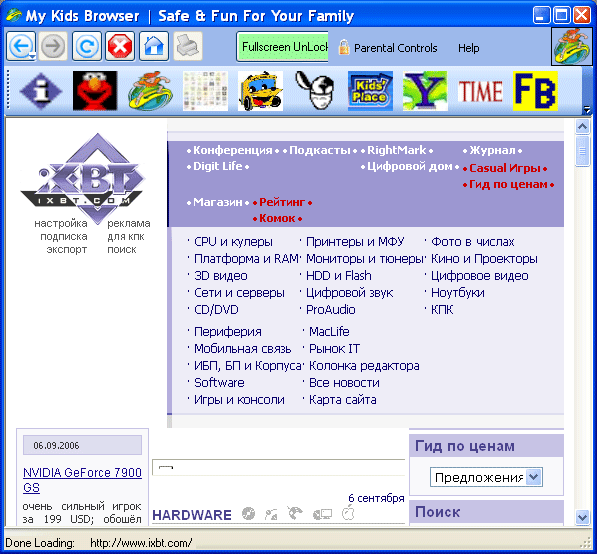
Task: Click gray monitor icon beside HARDWARE heading
Action: point(322,515)
